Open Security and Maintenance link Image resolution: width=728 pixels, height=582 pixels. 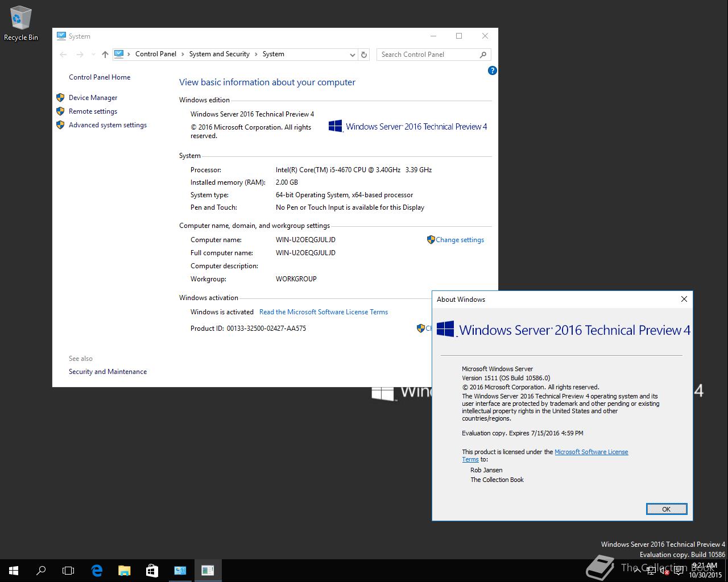(x=107, y=372)
